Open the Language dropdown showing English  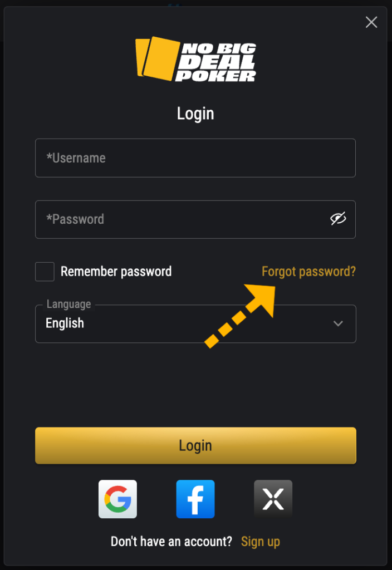point(195,323)
